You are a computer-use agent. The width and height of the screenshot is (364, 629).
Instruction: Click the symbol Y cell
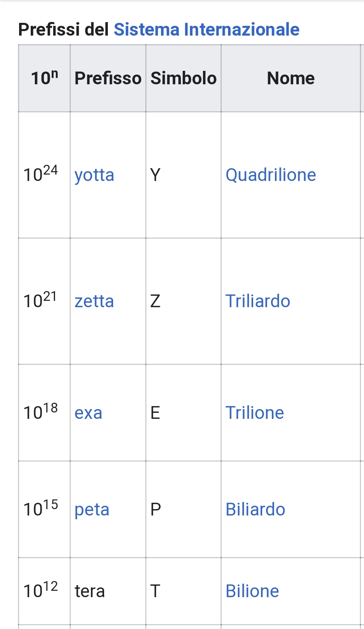click(155, 175)
